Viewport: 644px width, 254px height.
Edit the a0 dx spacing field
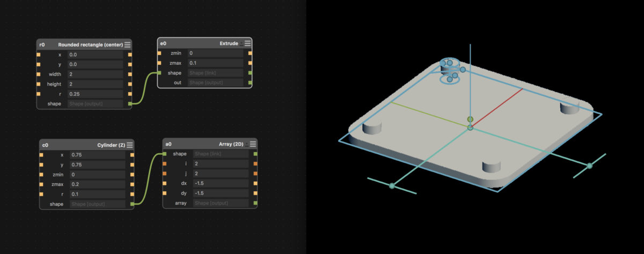[x=221, y=183]
